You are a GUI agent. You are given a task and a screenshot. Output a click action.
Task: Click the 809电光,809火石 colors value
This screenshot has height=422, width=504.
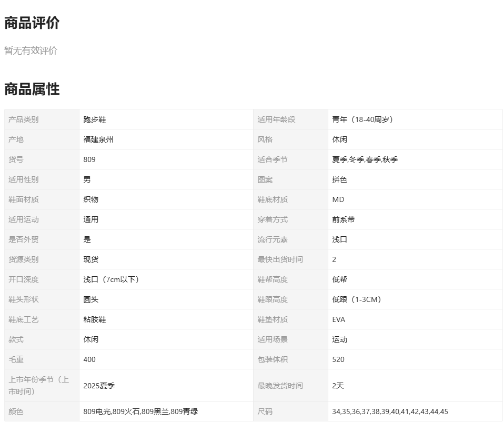click(140, 411)
